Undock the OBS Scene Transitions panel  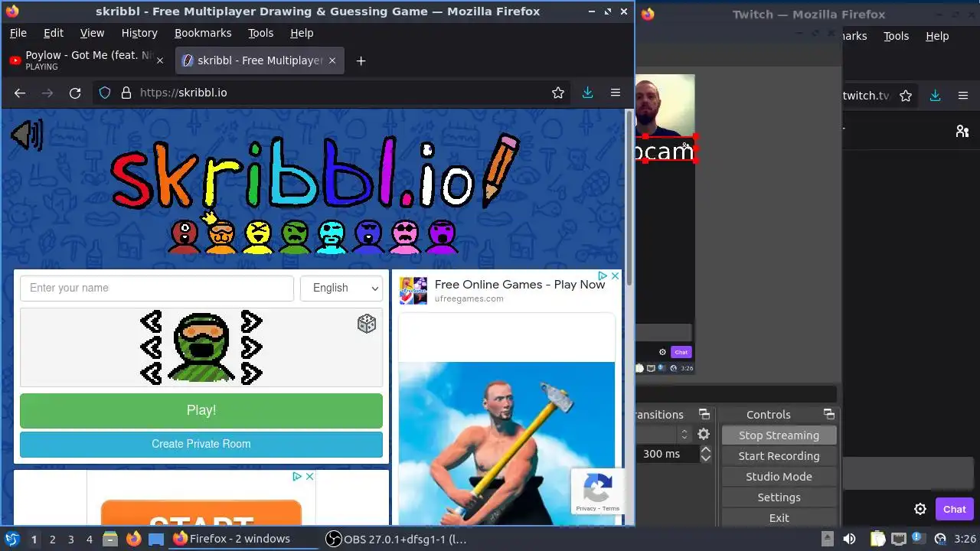tap(704, 414)
